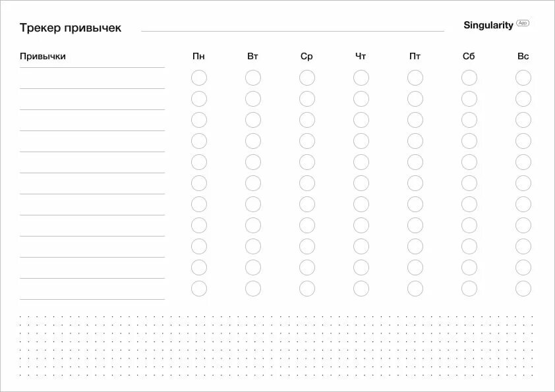Check the first row circle under Пн
Viewport: 555px width, 392px height.
[x=199, y=78]
